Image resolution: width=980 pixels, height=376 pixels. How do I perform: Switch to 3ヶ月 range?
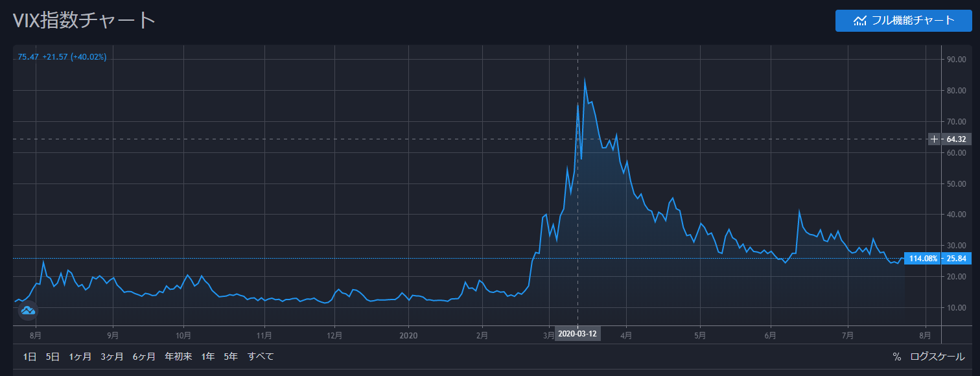pos(112,357)
